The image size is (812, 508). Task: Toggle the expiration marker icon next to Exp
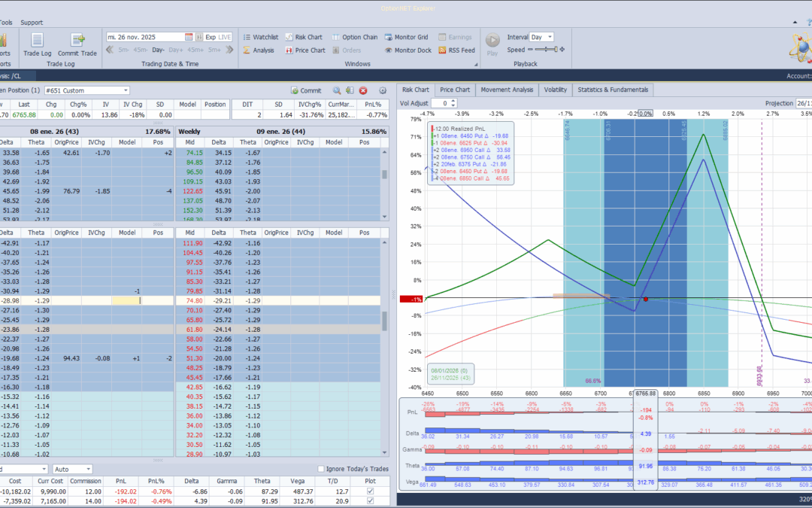[198, 37]
